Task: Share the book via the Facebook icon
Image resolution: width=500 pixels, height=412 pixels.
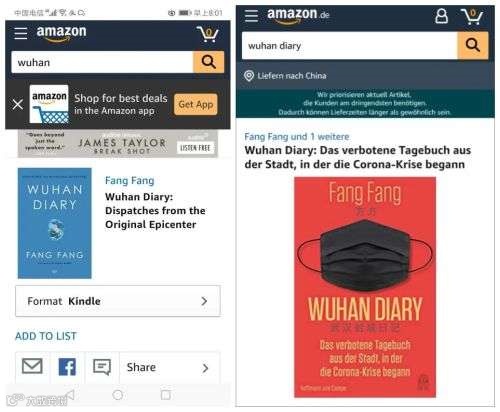Action: click(x=67, y=367)
